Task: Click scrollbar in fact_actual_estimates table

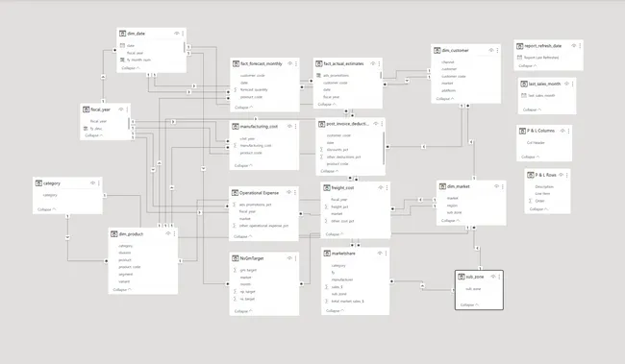Action: pyautogui.click(x=381, y=75)
